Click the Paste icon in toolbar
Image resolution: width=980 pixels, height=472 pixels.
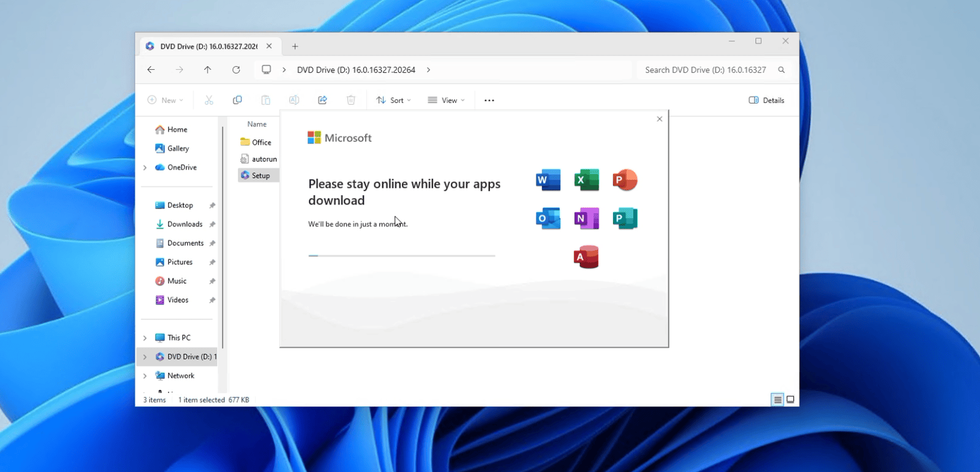[x=266, y=100]
